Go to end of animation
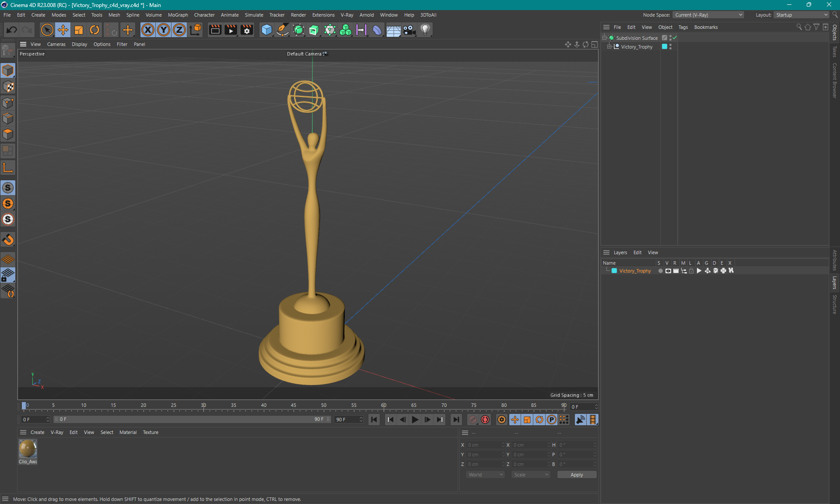Viewport: 840px width, 504px height. [456, 420]
